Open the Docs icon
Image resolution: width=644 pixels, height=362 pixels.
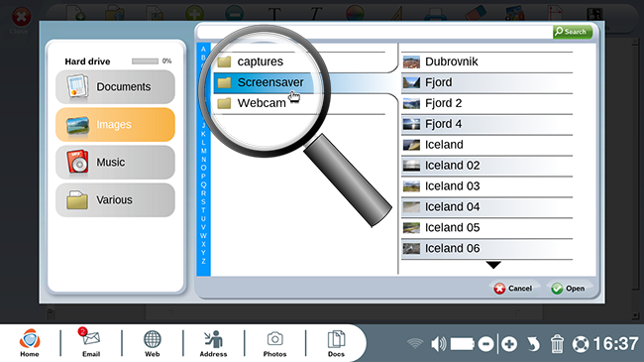[x=336, y=342]
